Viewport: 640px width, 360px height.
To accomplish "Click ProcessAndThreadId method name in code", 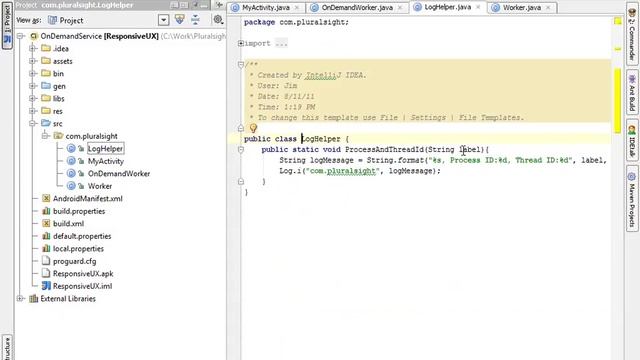I will point(384,149).
